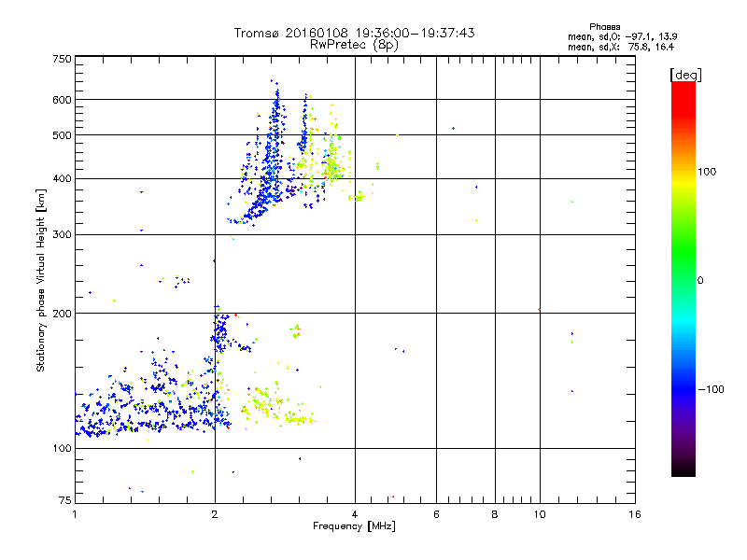Click the '10' frequency axis tick label
The image size is (747, 560).
pyautogui.click(x=540, y=514)
